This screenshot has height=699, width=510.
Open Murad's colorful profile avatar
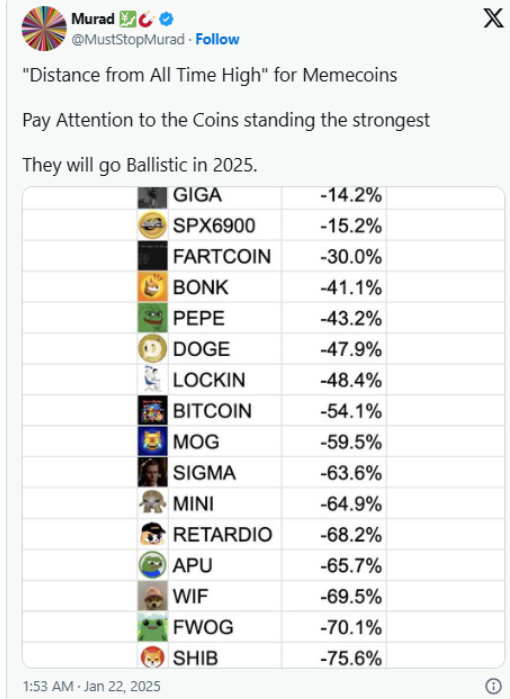click(44, 29)
